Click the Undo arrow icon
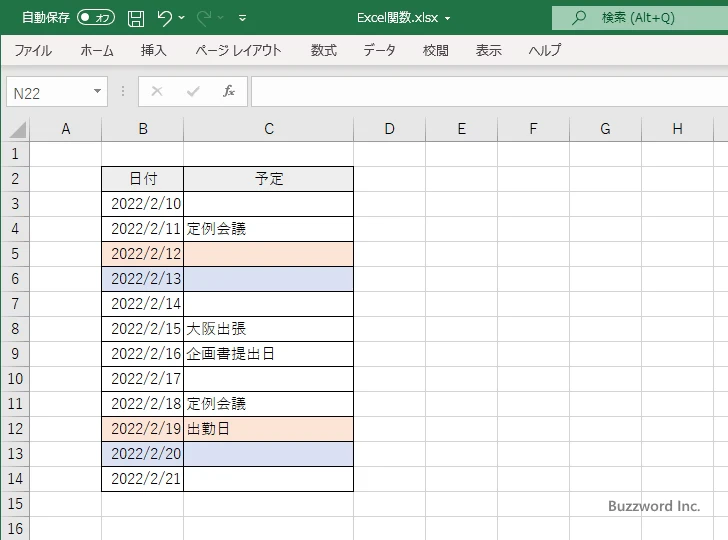The width and height of the screenshot is (728, 540). pyautogui.click(x=164, y=18)
